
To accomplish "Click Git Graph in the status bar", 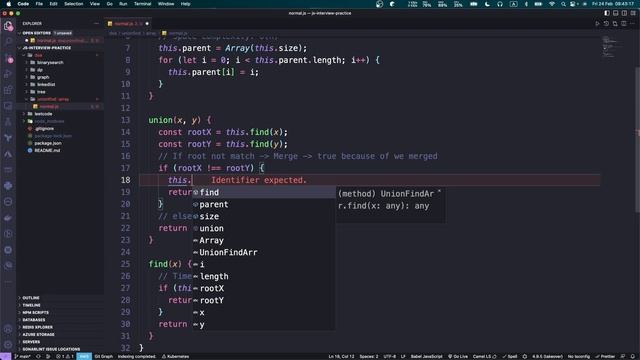I will 104,356.
